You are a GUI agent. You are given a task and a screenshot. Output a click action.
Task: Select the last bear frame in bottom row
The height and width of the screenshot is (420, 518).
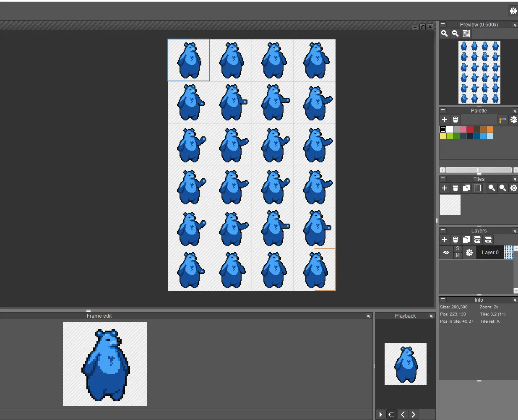point(315,270)
